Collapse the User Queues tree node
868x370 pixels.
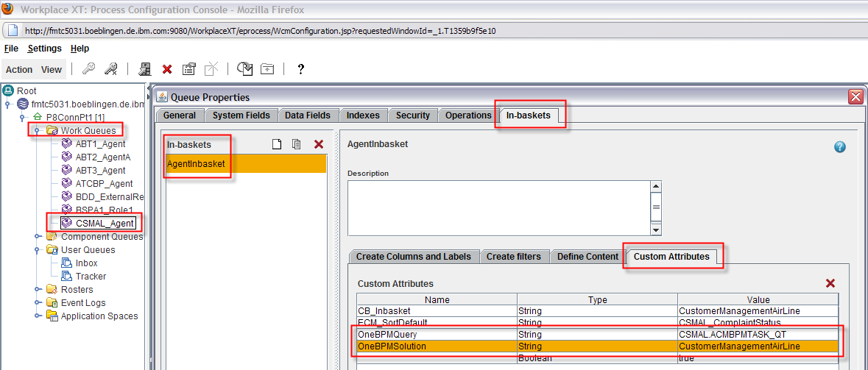coord(37,250)
